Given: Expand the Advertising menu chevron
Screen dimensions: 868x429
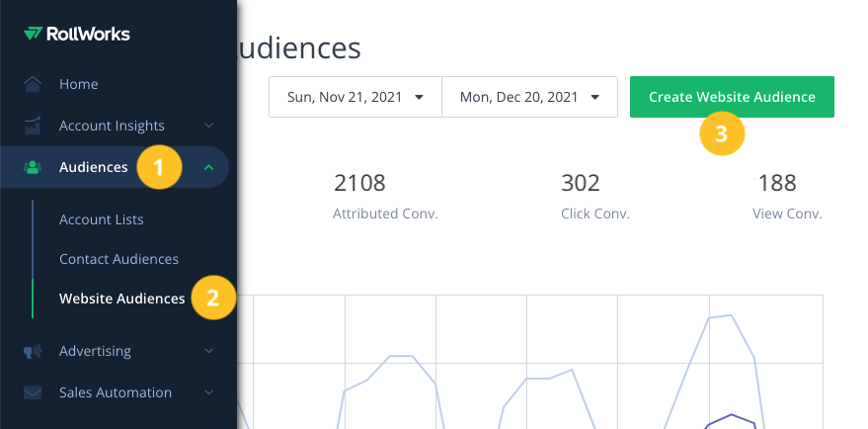Looking at the screenshot, I should 208,351.
